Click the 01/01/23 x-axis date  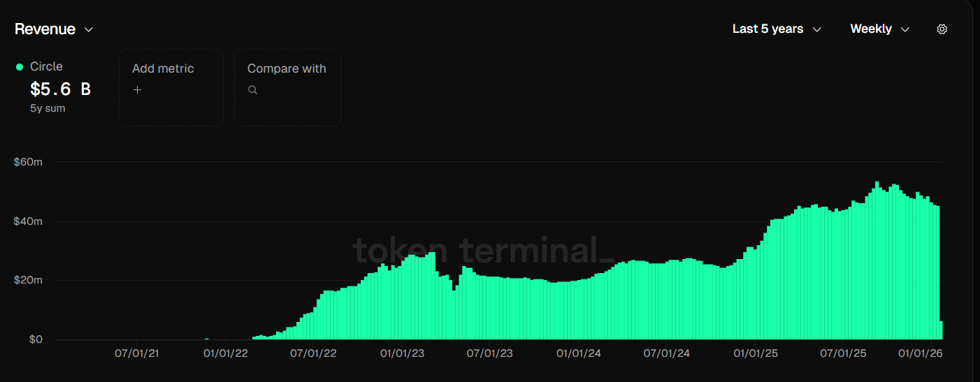[402, 353]
